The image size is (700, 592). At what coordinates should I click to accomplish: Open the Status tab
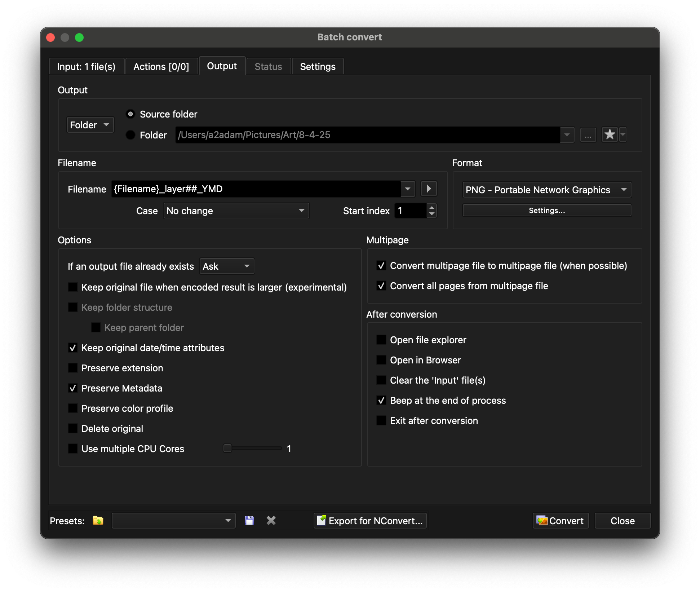click(269, 67)
